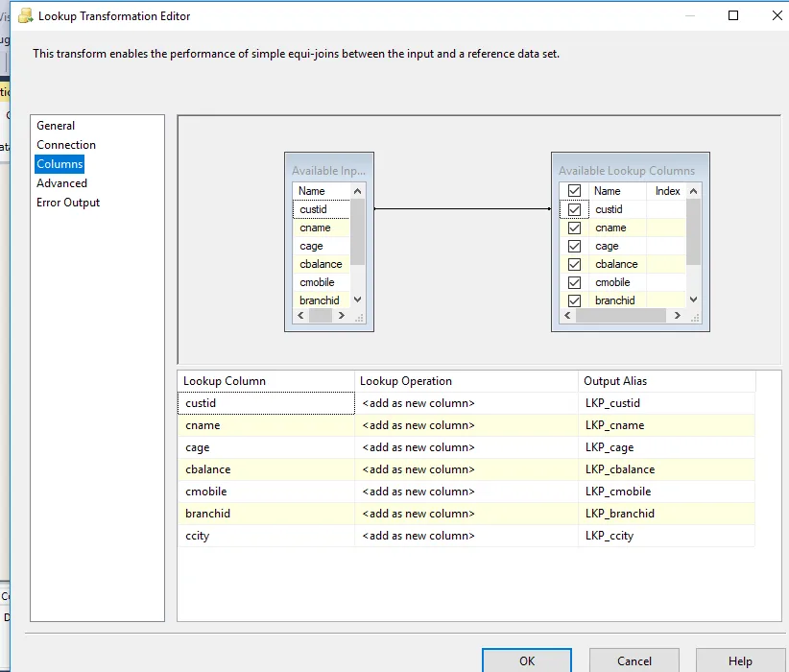The width and height of the screenshot is (789, 672).
Task: Click scroll down arrow in Available Lookup Columns
Action: pyautogui.click(x=693, y=300)
